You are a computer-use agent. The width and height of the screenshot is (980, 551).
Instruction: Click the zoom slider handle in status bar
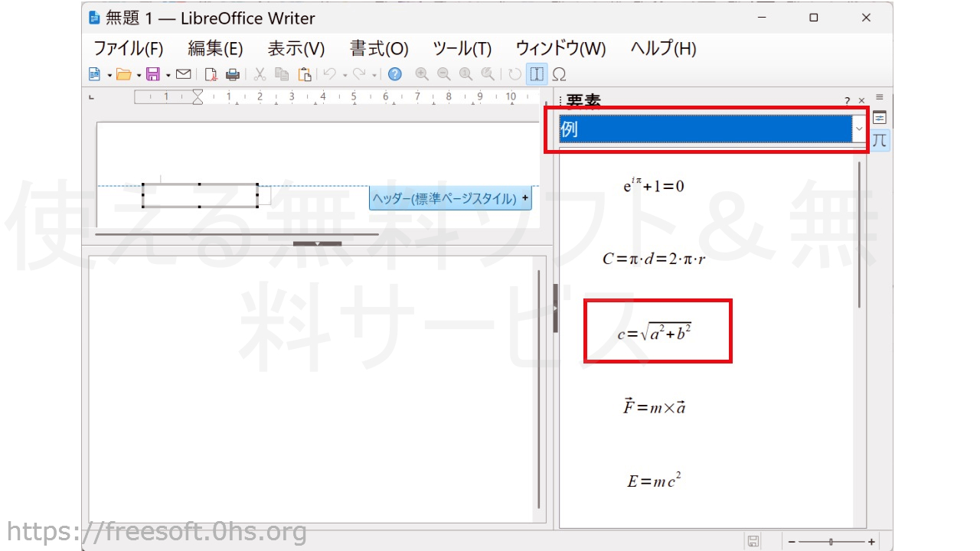(831, 542)
